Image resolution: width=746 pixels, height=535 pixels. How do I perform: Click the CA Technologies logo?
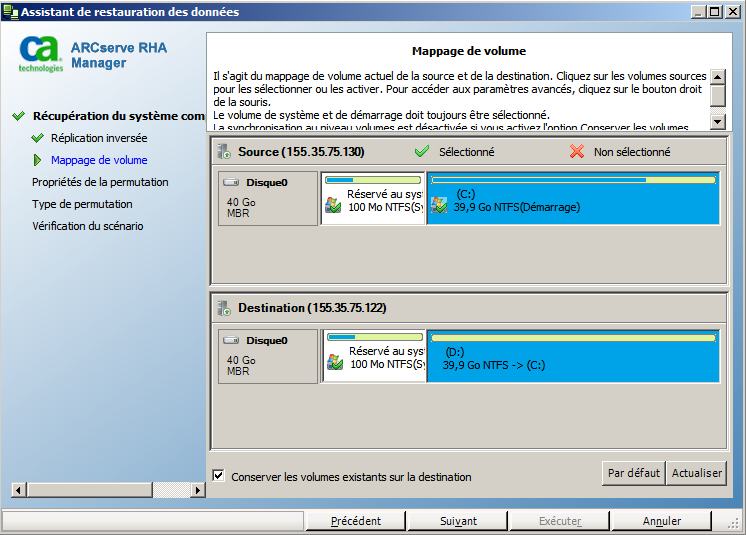click(41, 54)
